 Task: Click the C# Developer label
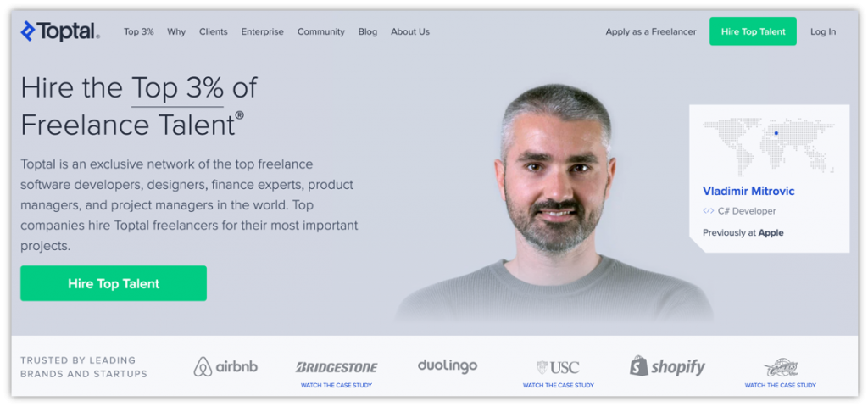click(747, 211)
